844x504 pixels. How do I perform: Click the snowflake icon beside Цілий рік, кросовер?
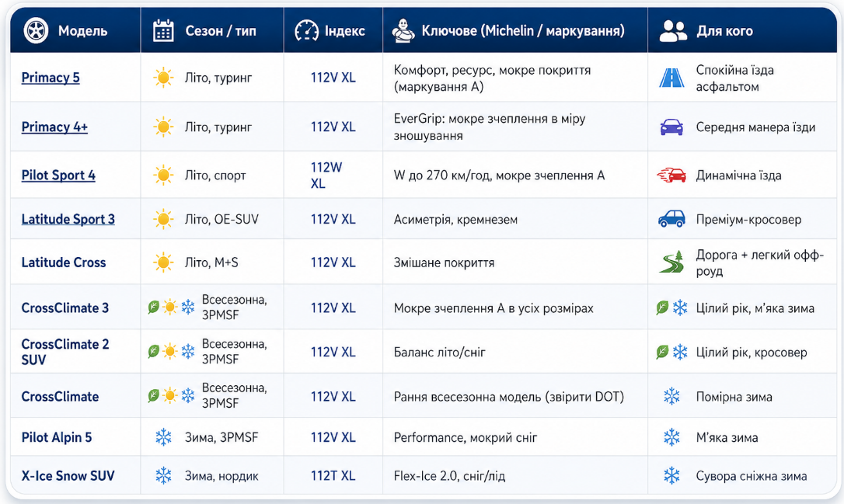point(680,353)
